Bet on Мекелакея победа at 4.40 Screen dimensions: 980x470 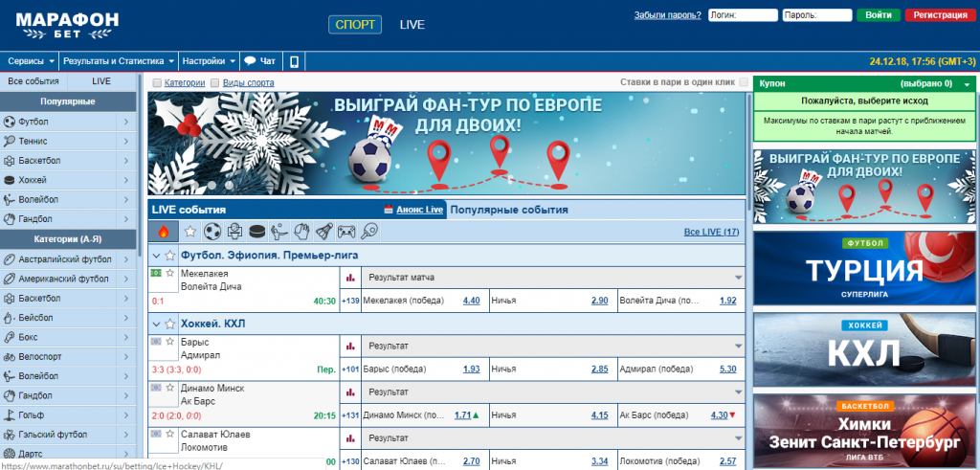pos(471,301)
